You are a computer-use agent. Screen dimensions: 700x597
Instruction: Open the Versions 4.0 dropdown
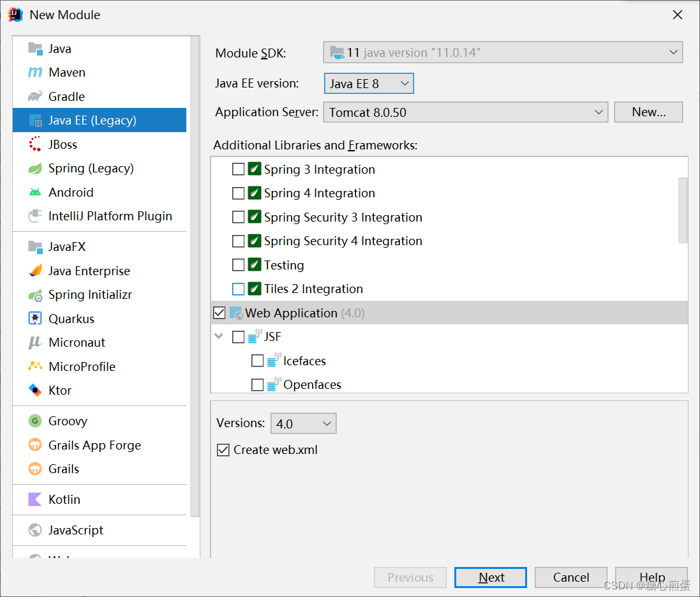[x=303, y=423]
